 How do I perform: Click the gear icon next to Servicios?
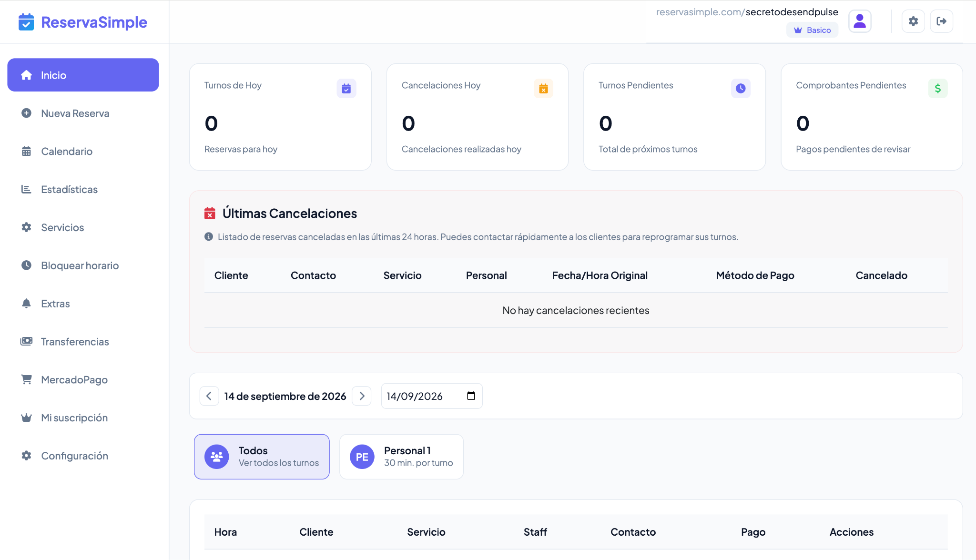[27, 227]
